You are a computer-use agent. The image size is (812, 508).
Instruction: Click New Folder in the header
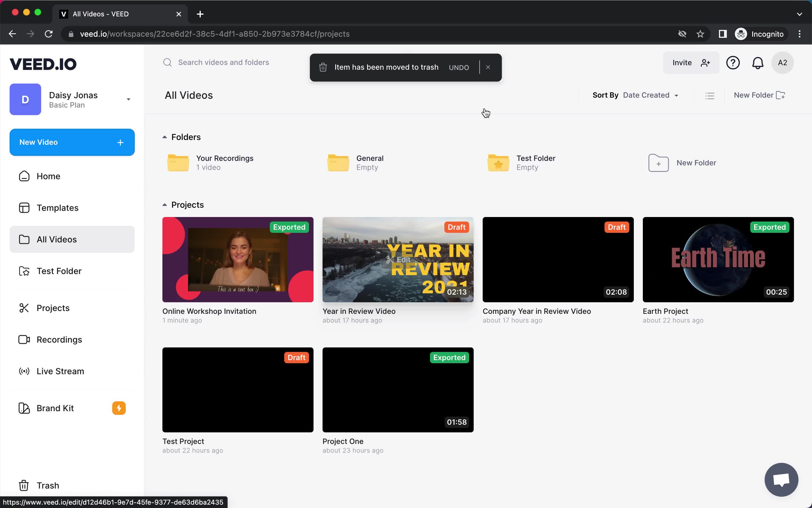[759, 95]
